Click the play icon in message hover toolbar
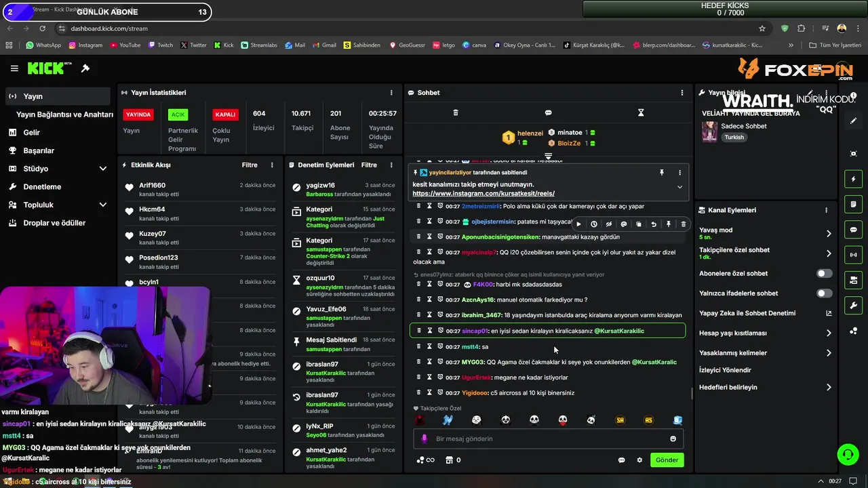The image size is (868, 488). point(578,224)
